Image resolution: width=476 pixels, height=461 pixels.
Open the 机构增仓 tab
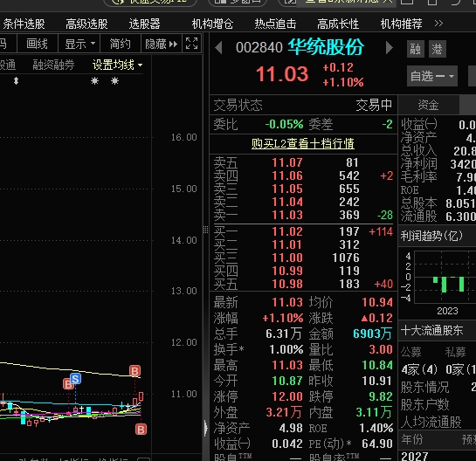click(212, 24)
